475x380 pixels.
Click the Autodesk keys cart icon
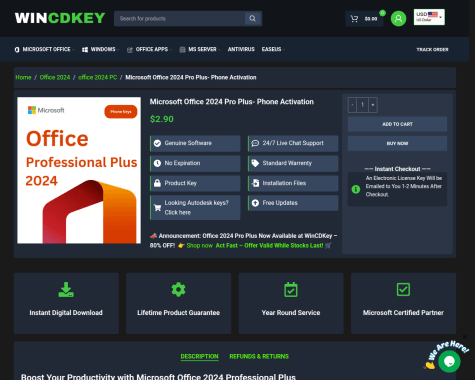point(157,208)
